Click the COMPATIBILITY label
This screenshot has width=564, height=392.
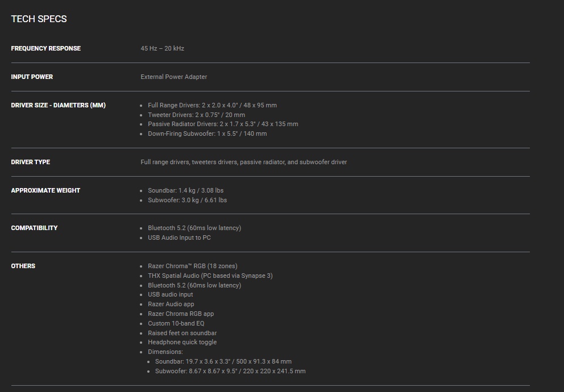[34, 228]
